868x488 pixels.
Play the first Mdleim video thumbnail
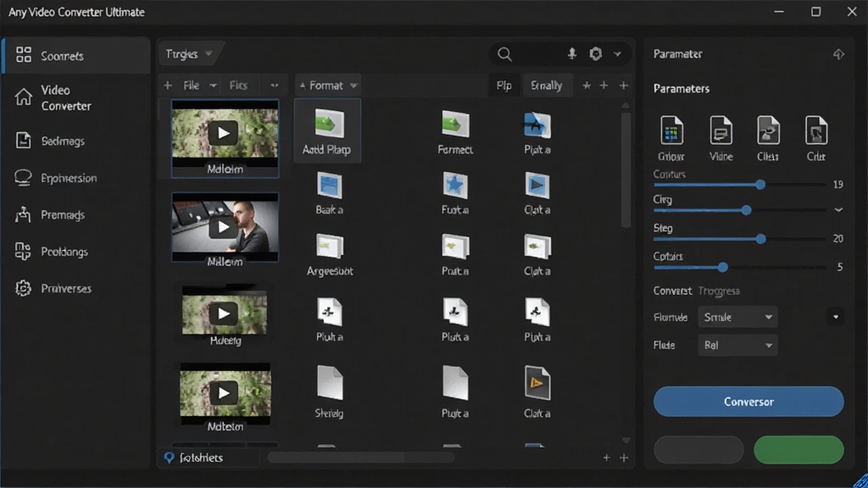tap(223, 133)
